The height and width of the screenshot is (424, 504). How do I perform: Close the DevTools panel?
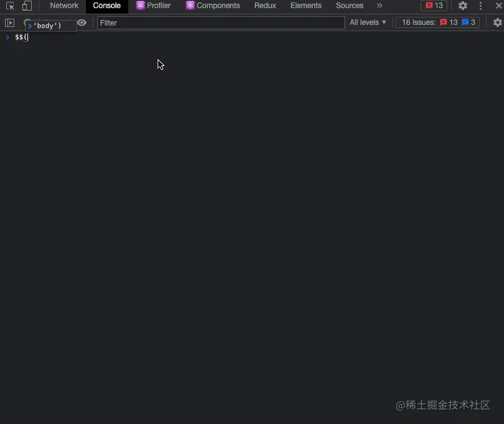pyautogui.click(x=498, y=6)
